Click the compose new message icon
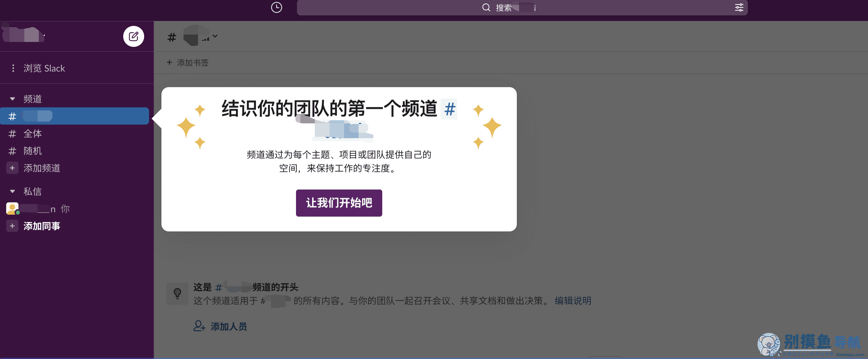 tap(133, 36)
